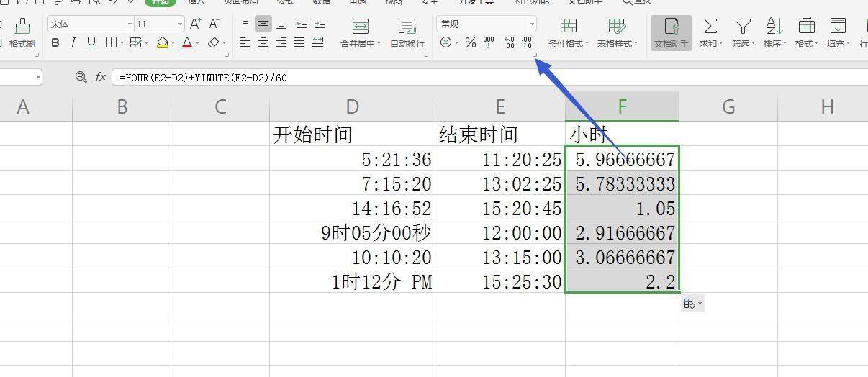
Task: Decrease the decimal places
Action: click(x=528, y=43)
